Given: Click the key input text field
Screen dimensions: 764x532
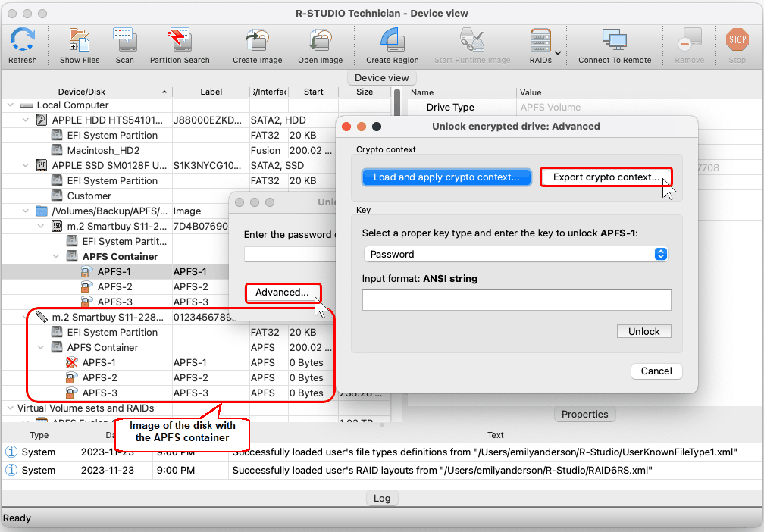Looking at the screenshot, I should [516, 300].
